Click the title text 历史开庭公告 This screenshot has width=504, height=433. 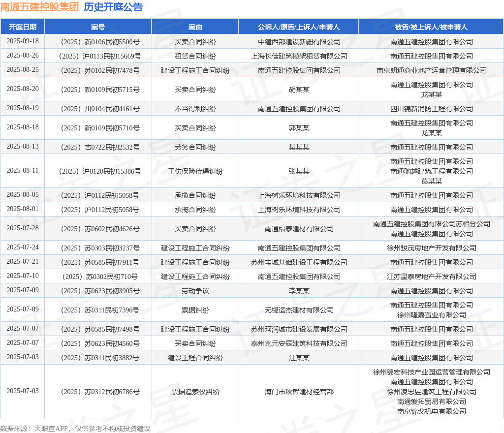(113, 7)
